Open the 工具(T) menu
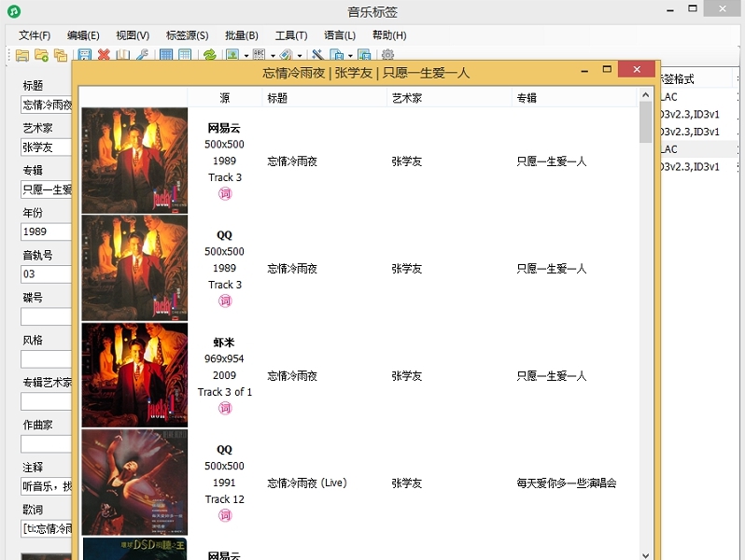745x560 pixels. tap(291, 35)
